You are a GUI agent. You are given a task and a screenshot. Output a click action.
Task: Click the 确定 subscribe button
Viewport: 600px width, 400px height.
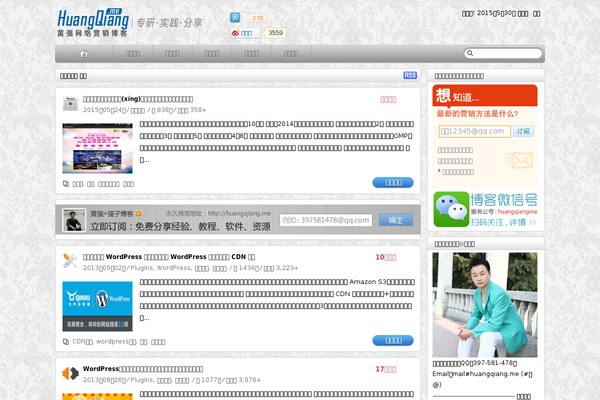click(396, 220)
